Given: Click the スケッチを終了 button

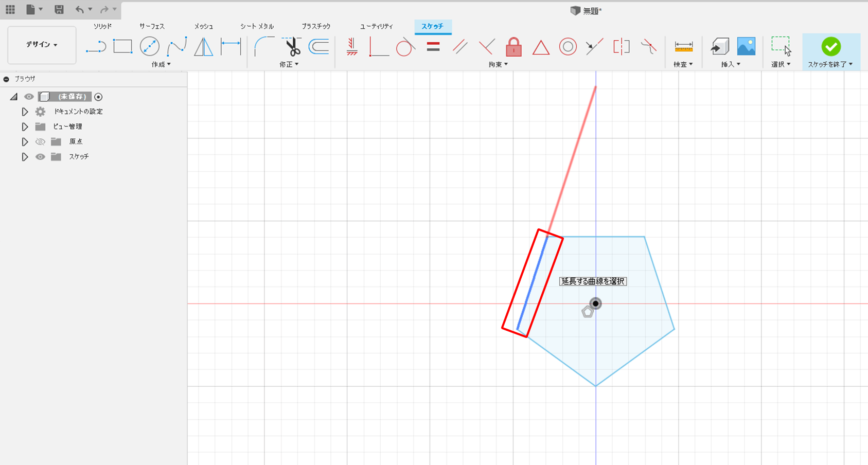Looking at the screenshot, I should pos(830,51).
